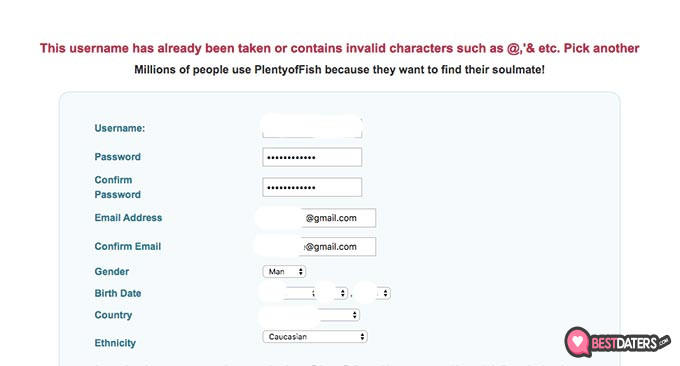The width and height of the screenshot is (680, 366).
Task: Open the Birth Date month dropdown
Action: click(288, 294)
